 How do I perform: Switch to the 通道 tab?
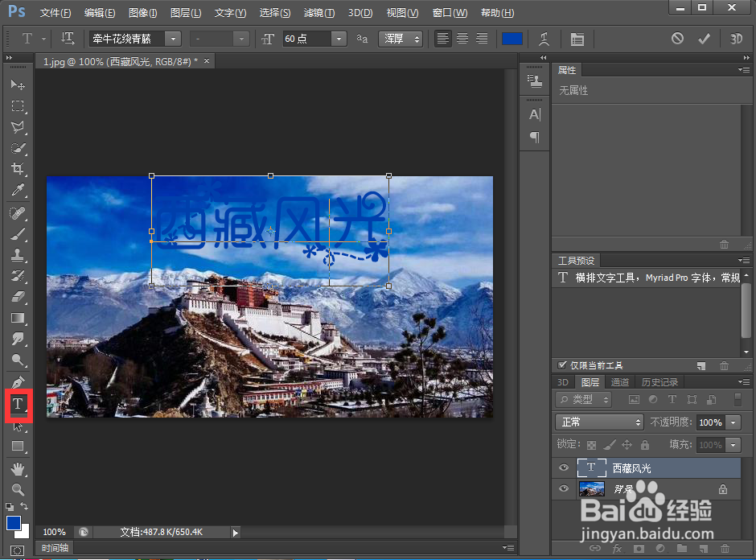pos(619,382)
